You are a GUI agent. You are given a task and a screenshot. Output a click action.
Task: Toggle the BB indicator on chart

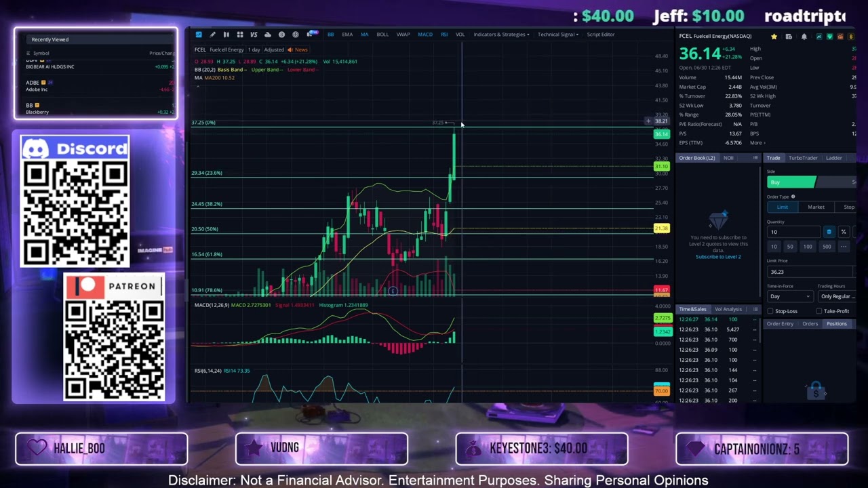coord(330,35)
